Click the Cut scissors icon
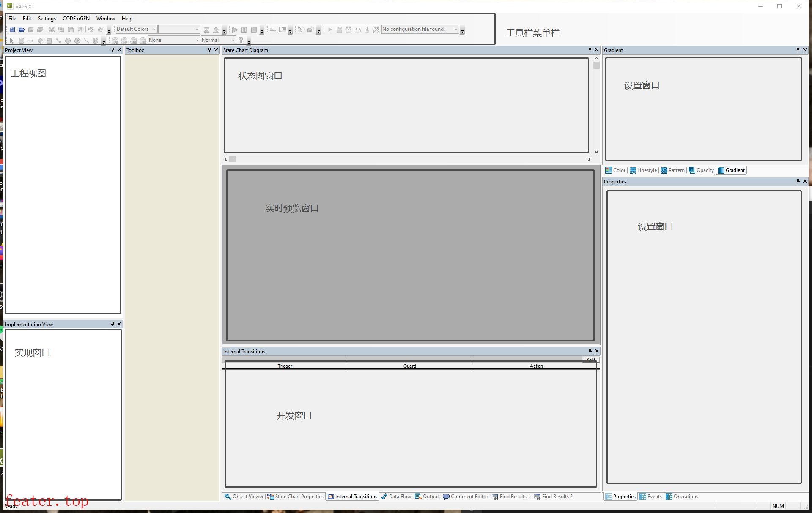 point(52,30)
